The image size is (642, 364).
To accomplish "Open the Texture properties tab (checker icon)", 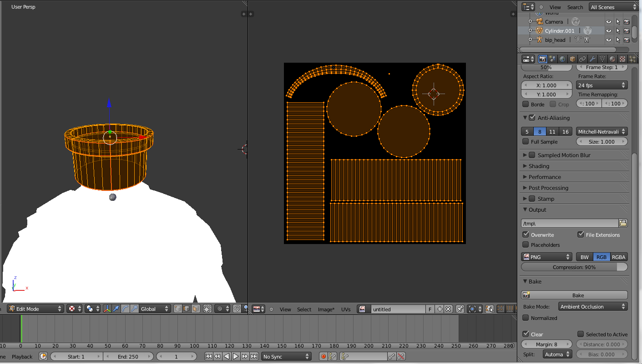I will [x=622, y=59].
